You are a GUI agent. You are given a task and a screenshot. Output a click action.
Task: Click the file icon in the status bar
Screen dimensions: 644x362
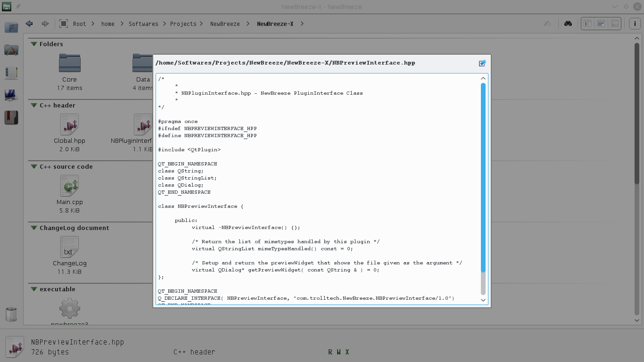click(15, 346)
